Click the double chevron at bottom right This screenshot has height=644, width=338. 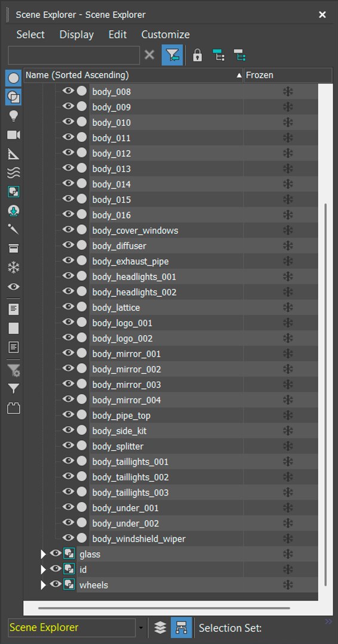pyautogui.click(x=328, y=621)
